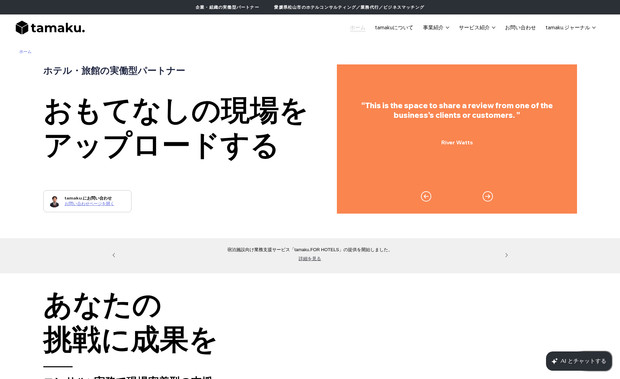Click 企業・組織の実働型パートナー in top bar
This screenshot has width=620, height=379.
coord(227,7)
